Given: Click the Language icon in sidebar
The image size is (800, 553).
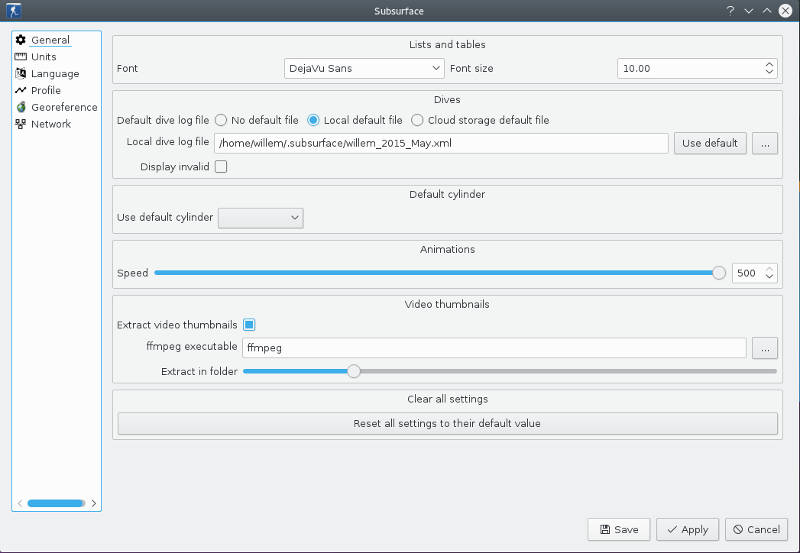Looking at the screenshot, I should [x=21, y=74].
